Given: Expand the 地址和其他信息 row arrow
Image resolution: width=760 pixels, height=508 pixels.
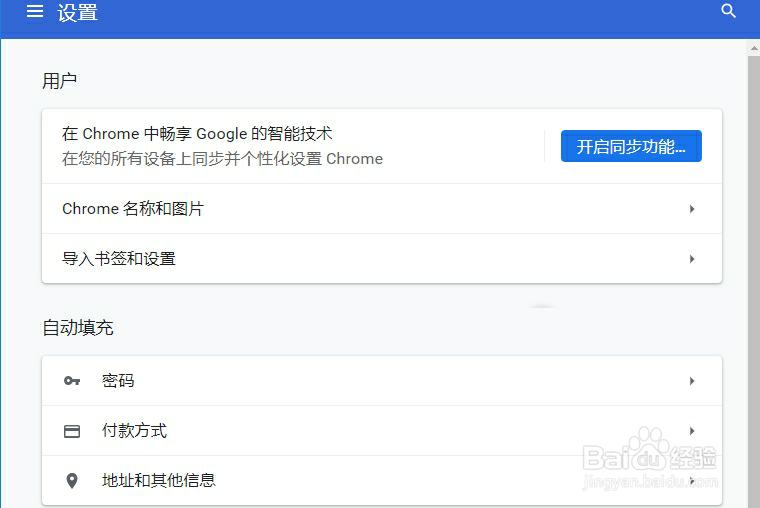Looking at the screenshot, I should [692, 481].
